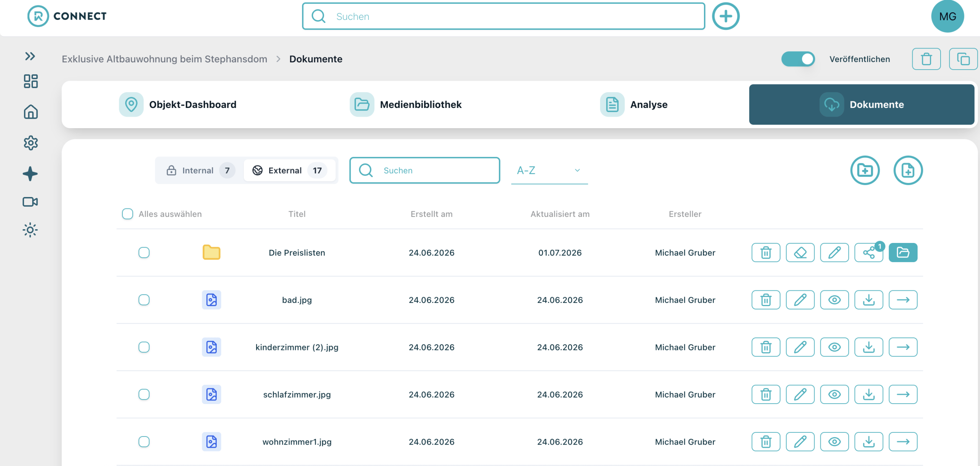This screenshot has height=466, width=980.
Task: Open settings gear in sidebar
Action: pos(31,143)
